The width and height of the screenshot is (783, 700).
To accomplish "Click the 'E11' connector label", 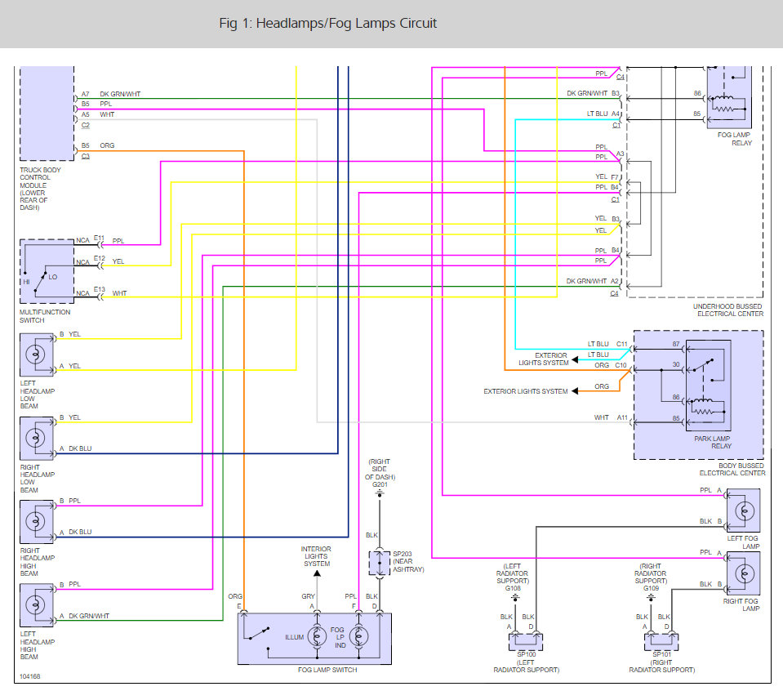I will (99, 239).
